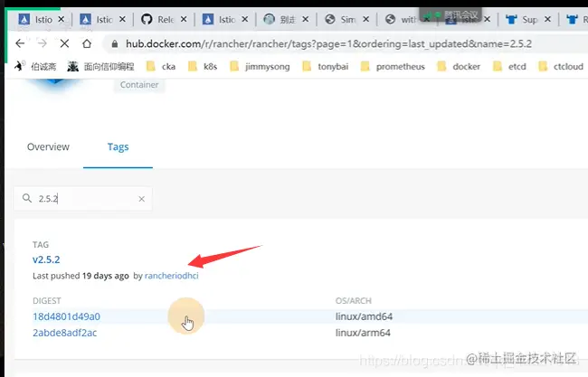Open the etcd bookmark folder

point(509,66)
